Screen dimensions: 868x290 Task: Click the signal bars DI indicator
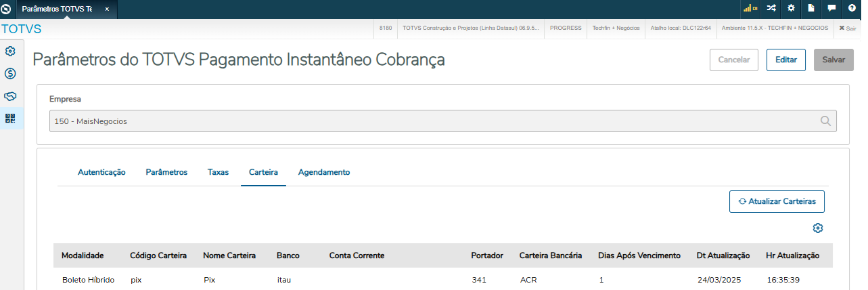[750, 8]
